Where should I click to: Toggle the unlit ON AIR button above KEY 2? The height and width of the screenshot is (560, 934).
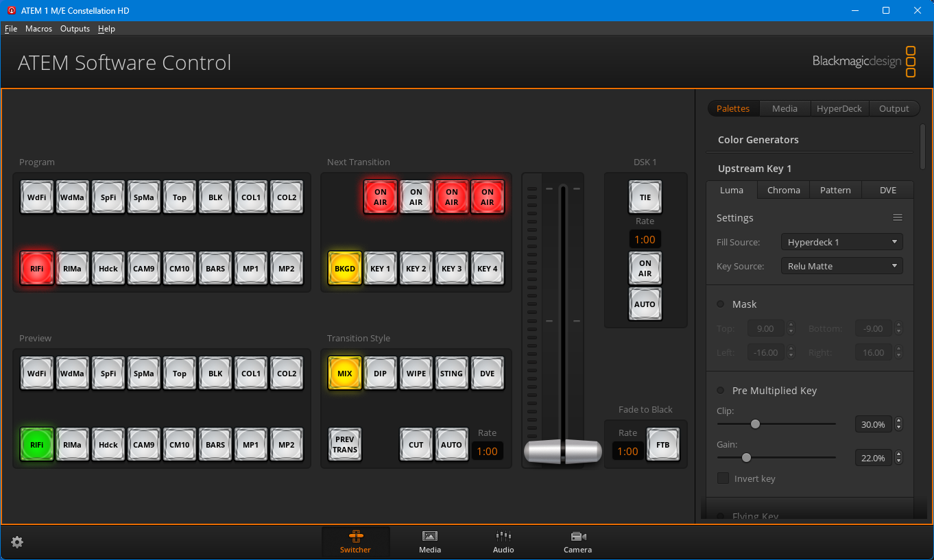(x=416, y=197)
